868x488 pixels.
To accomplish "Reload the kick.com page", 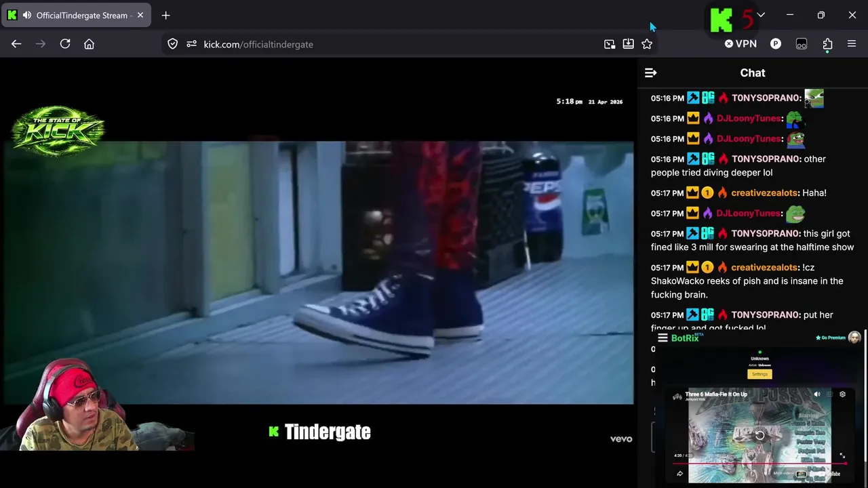I will click(65, 44).
